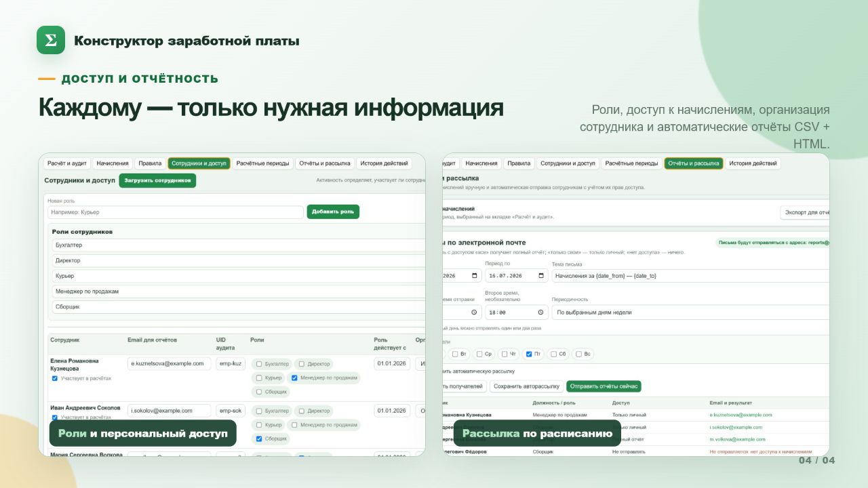Click the 'emp-kuz' UID audit field
Image resolution: width=868 pixels, height=488 pixels.
(231, 364)
